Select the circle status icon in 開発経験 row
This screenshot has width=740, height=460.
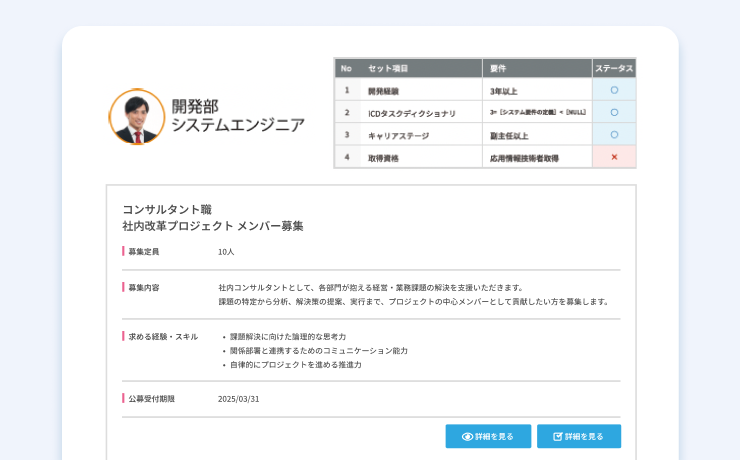click(x=614, y=90)
